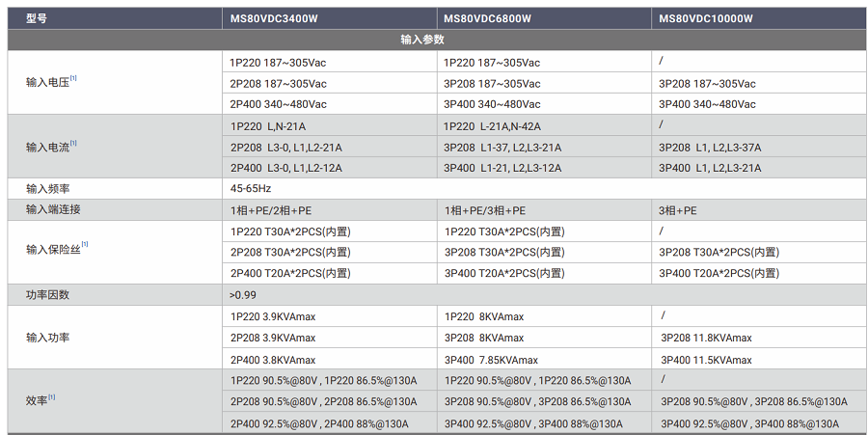This screenshot has height=435, width=868.
Task: Click the 3P400 7.85KVAmax cell
Action: click(485, 360)
